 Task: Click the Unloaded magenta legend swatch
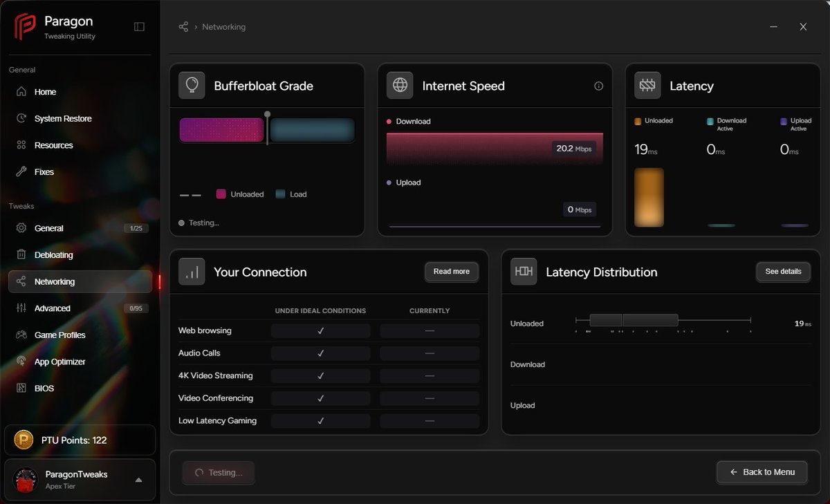[221, 194]
